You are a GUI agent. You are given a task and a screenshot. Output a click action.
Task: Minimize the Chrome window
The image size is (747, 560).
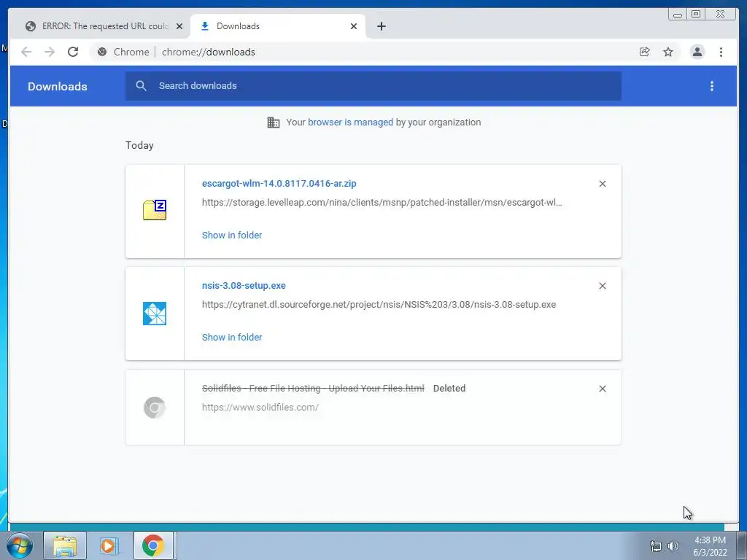coord(678,15)
